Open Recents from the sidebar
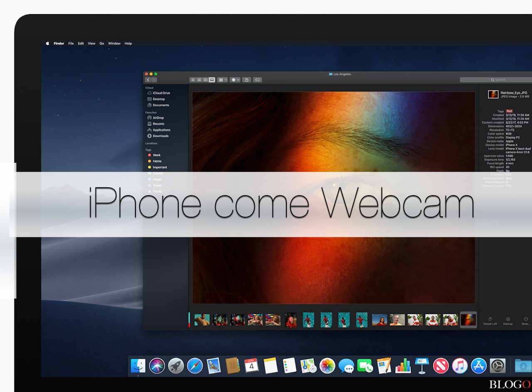 click(156, 124)
